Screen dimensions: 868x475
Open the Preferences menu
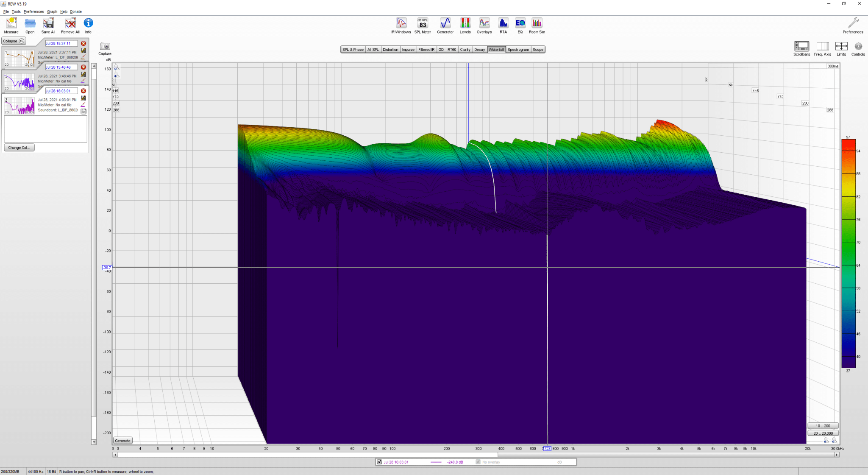tap(33, 11)
